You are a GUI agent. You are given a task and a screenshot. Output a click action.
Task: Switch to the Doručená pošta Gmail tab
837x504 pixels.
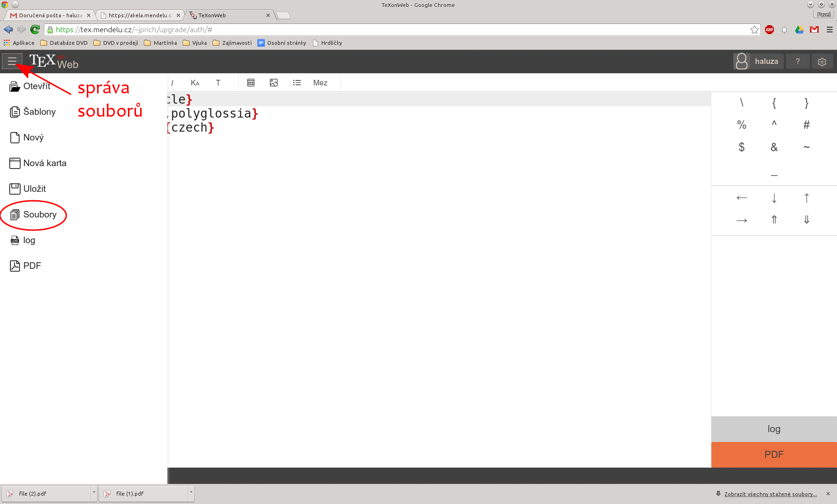[x=50, y=15]
